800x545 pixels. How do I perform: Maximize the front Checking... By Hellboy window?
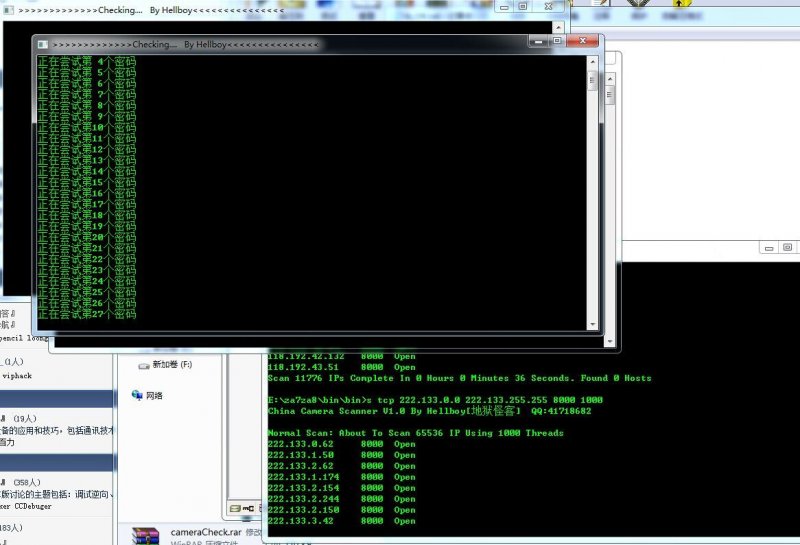tap(557, 41)
